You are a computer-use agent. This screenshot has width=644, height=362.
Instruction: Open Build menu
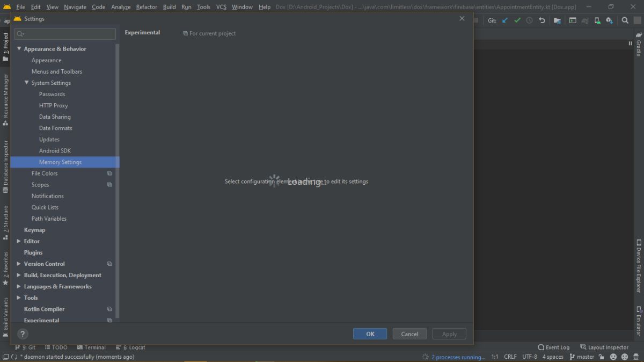(x=170, y=7)
